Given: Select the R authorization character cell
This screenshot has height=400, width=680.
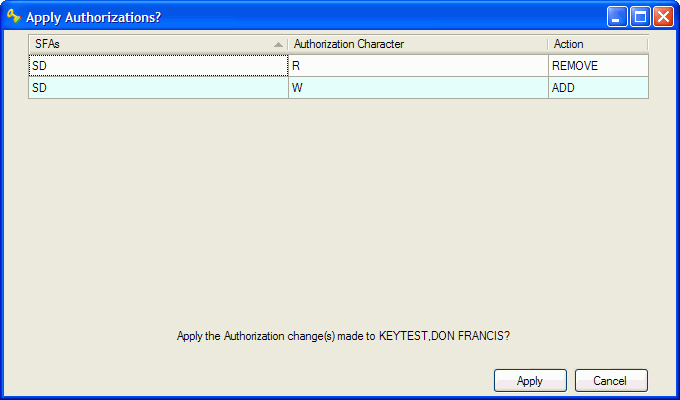Looking at the screenshot, I should coord(417,65).
